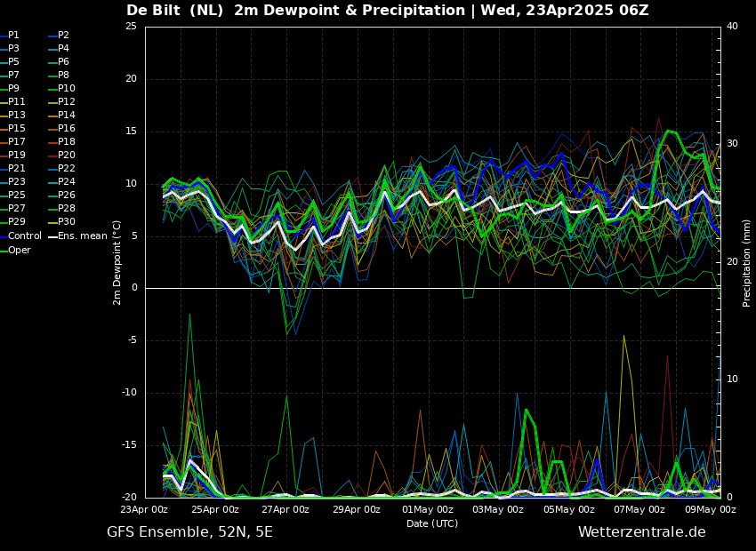Image resolution: width=756 pixels, height=551 pixels.
Task: Click legend item P20
Action: (x=62, y=156)
